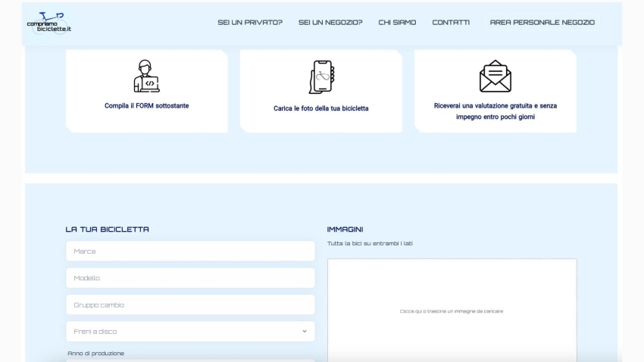
Task: Click the Carica le foto della tua bicicletta caption
Action: pyautogui.click(x=321, y=109)
